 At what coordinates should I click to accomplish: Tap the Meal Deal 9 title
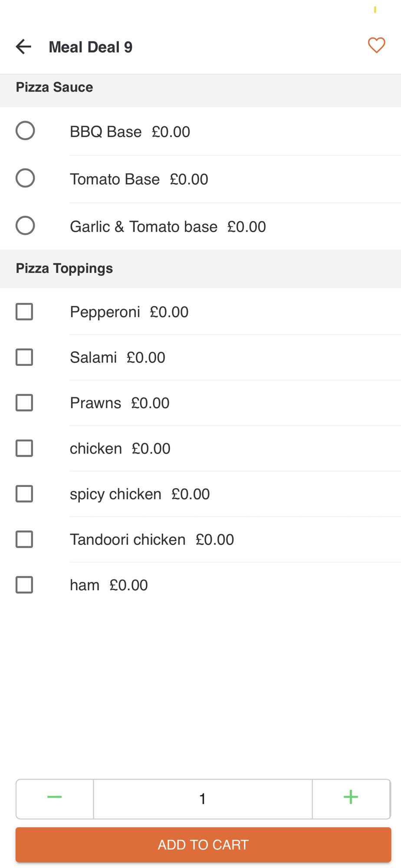click(90, 47)
